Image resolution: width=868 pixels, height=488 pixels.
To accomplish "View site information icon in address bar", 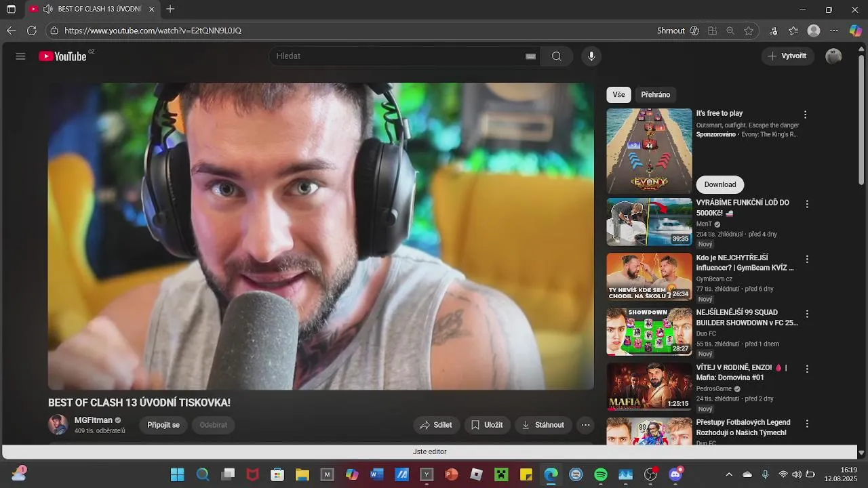I will (54, 30).
